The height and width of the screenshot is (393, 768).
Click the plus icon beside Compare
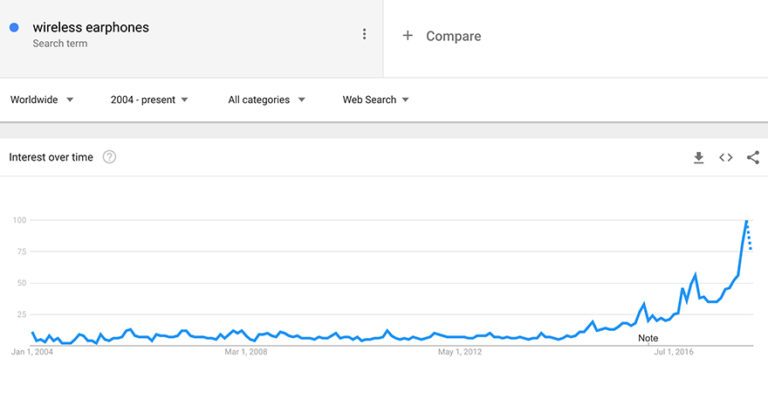408,35
